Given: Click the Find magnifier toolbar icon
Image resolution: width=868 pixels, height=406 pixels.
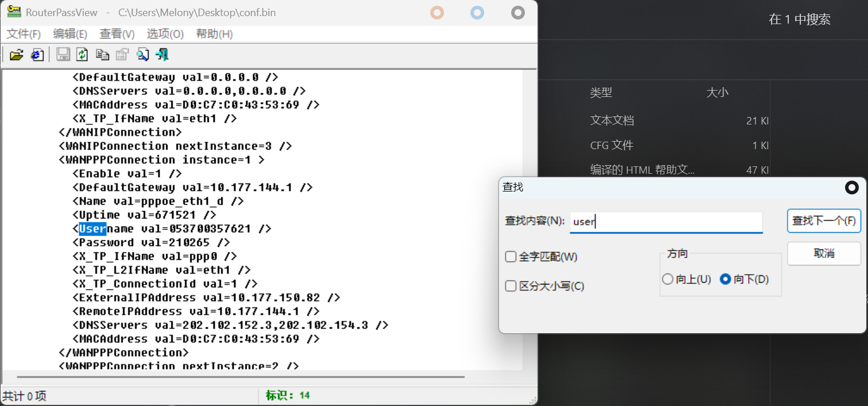Looking at the screenshot, I should (142, 55).
